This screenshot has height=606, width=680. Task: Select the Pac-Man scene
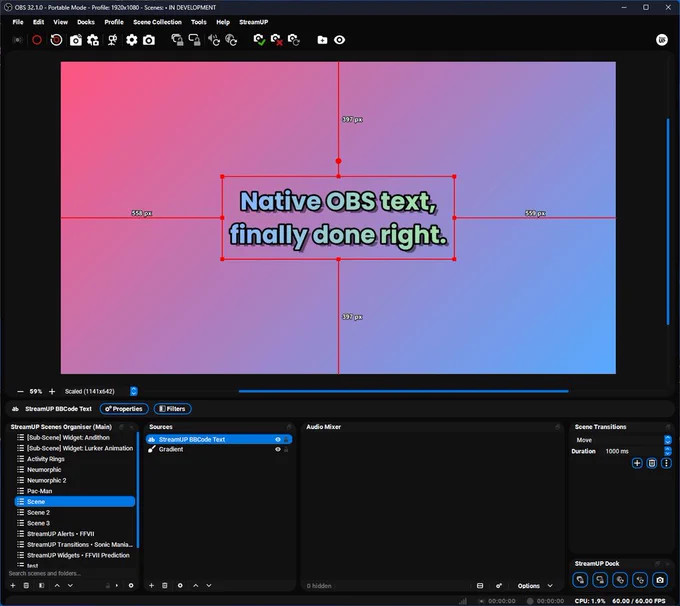pos(75,491)
